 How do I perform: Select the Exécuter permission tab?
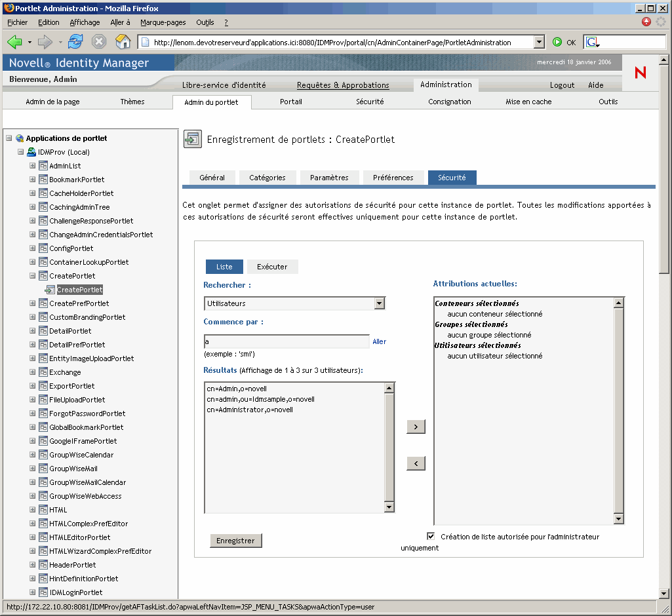tap(272, 267)
